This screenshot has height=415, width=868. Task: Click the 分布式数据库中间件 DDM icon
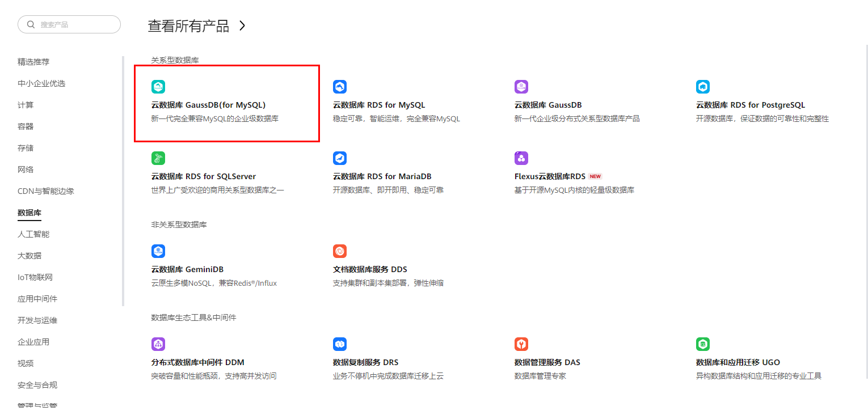tap(158, 344)
